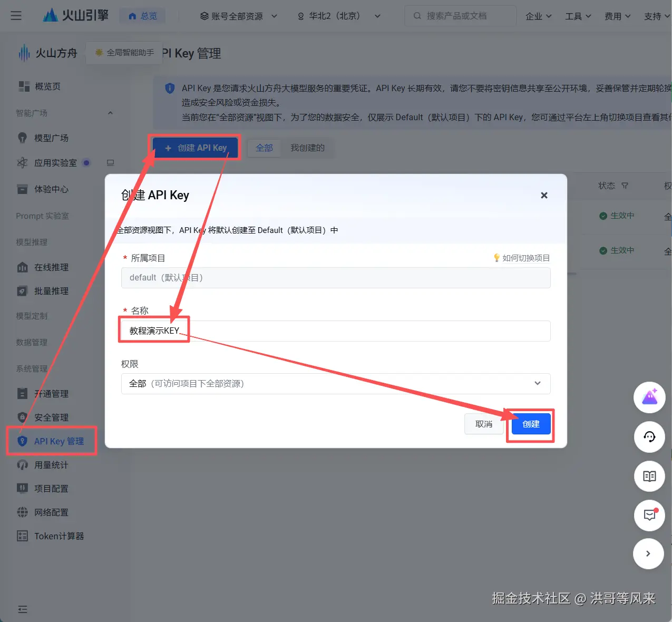The height and width of the screenshot is (622, 672).
Task: Click the 火山方舟 product icon
Action: [24, 53]
